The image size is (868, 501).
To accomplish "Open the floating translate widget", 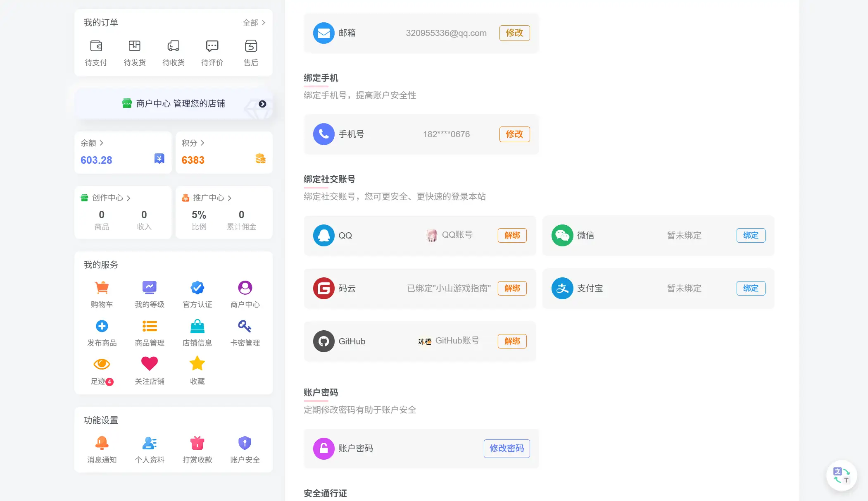I will click(842, 475).
